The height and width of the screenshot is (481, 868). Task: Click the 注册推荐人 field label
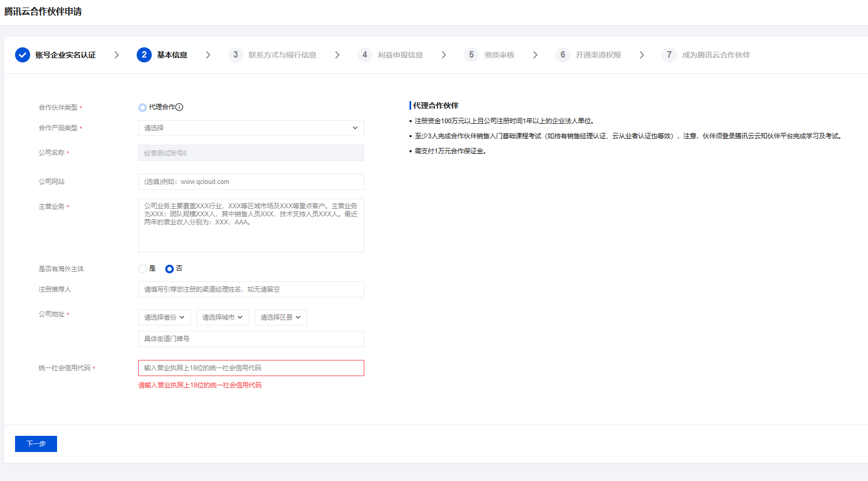(x=55, y=289)
